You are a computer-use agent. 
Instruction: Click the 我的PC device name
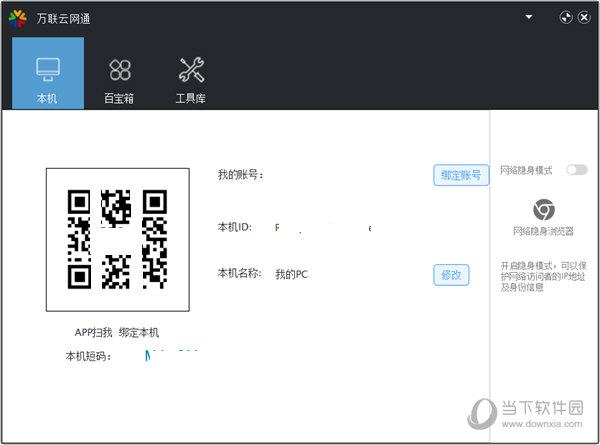292,274
